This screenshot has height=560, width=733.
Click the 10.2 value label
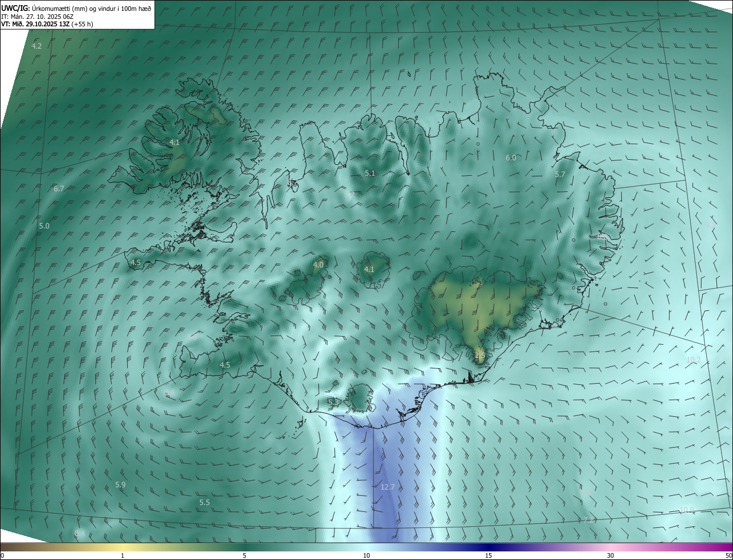tap(693, 360)
